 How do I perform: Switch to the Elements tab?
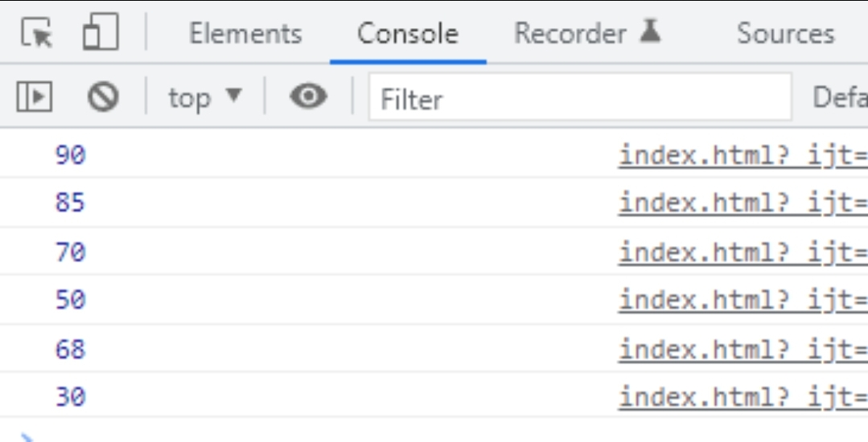(246, 33)
